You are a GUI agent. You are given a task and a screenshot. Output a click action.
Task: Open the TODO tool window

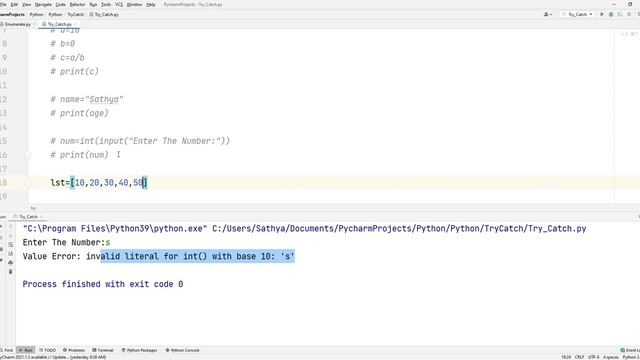[x=48, y=350]
